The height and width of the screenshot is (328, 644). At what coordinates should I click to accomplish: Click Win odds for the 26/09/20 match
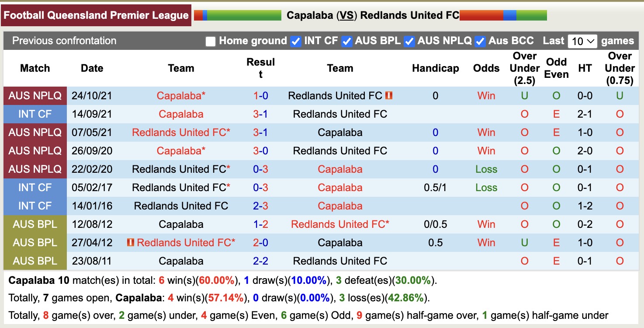[x=486, y=150]
